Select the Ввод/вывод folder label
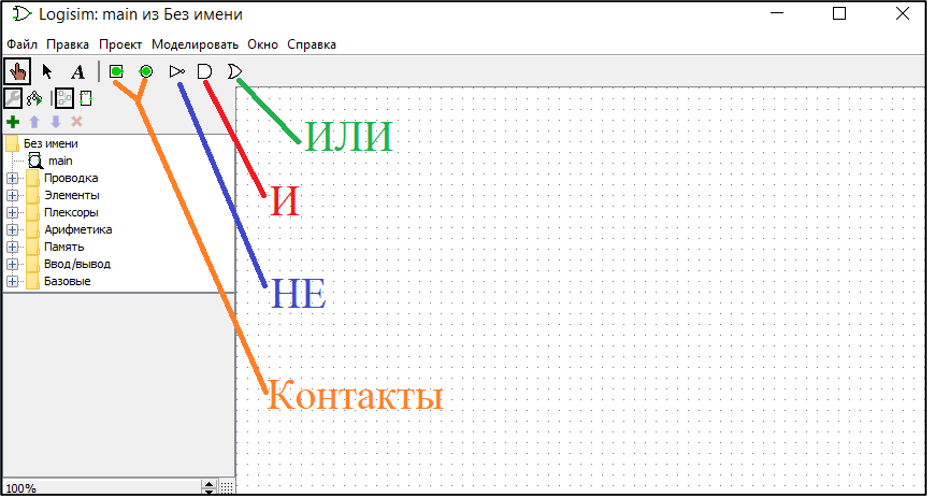 pyautogui.click(x=77, y=264)
